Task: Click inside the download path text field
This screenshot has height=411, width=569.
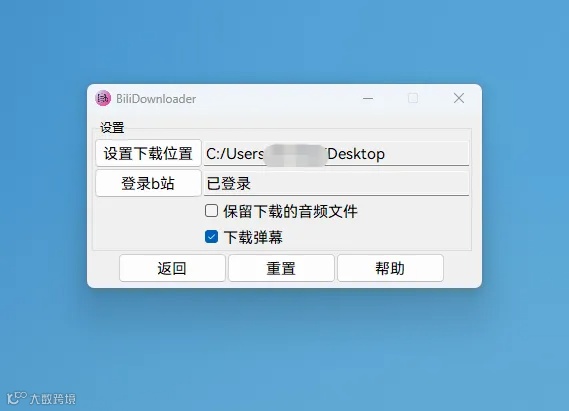Action: click(x=336, y=153)
